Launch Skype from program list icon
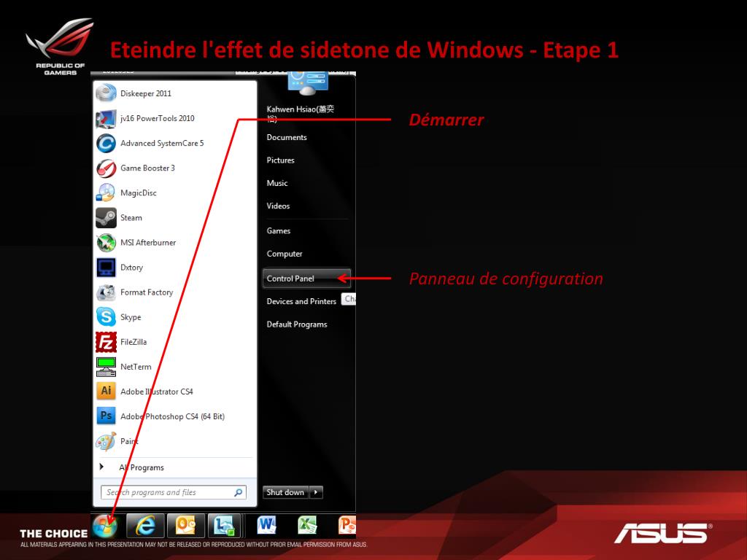 click(x=106, y=317)
